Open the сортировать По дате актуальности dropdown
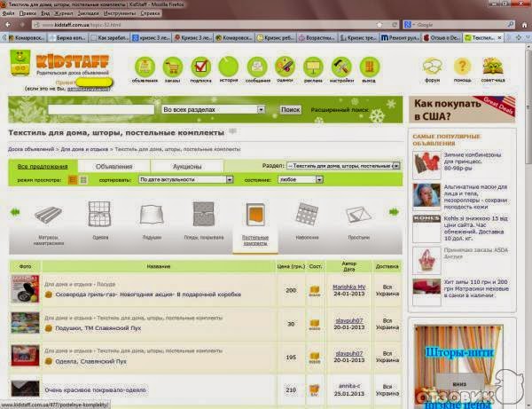This screenshot has width=532, height=409. (186, 179)
